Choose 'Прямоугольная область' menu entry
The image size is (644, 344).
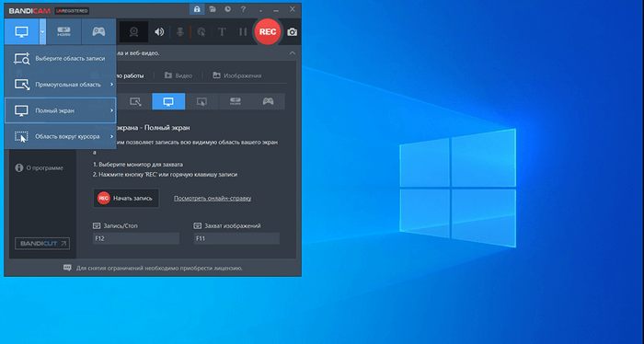pos(60,85)
